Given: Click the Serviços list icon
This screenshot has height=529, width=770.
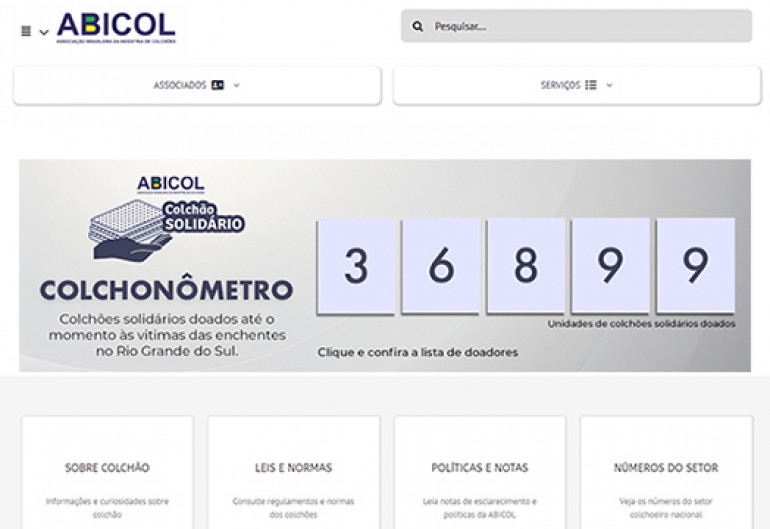Looking at the screenshot, I should coord(591,86).
